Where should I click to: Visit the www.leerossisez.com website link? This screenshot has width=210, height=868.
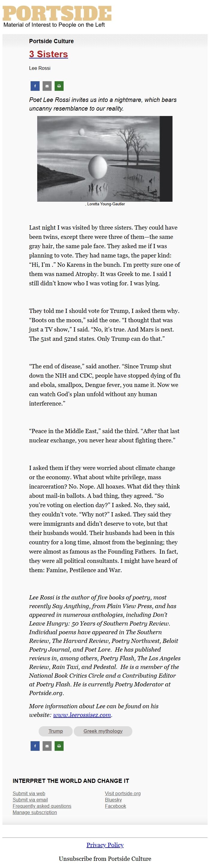coord(82,715)
